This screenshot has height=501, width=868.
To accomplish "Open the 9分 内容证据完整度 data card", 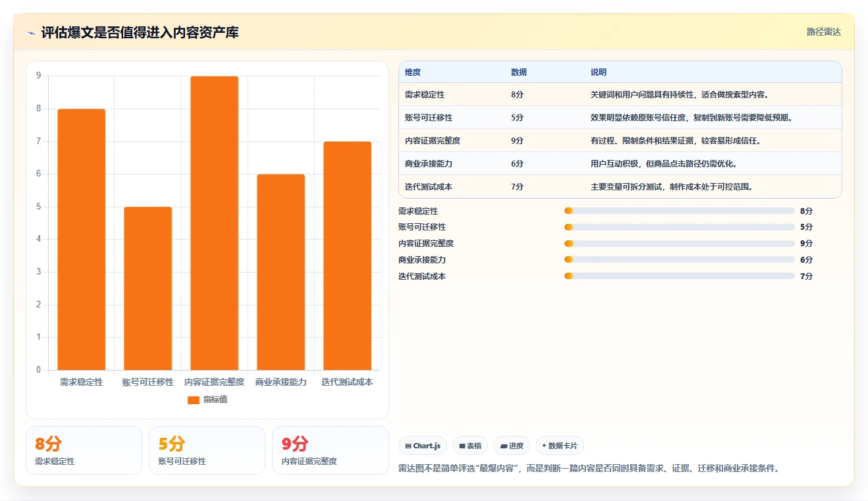I will 330,450.
